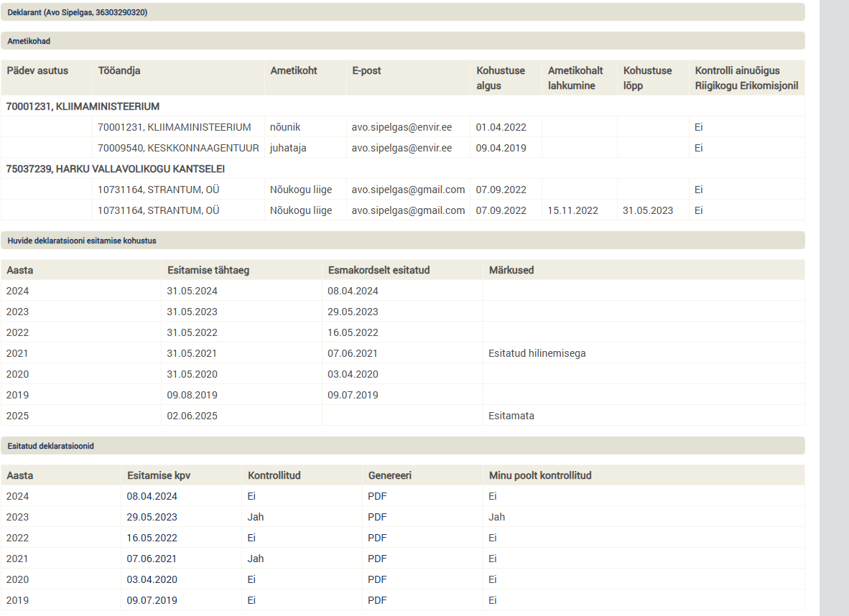849x616 pixels.
Task: Click the 70001231, KLIIMAMINISTEERIUM group row
Action: (403, 107)
